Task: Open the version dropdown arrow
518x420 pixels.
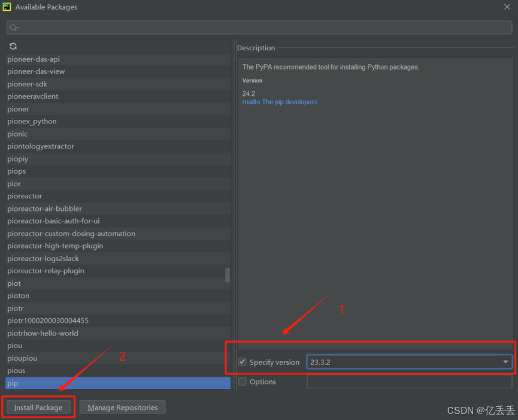Action: [505, 362]
